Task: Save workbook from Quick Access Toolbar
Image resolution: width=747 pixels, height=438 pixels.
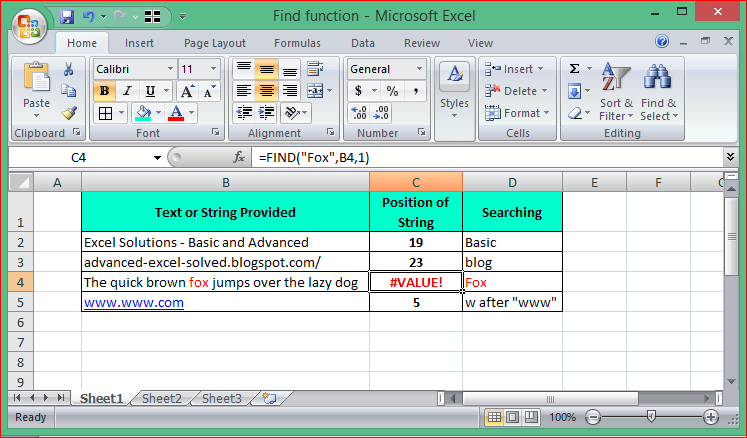Action: click(67, 17)
